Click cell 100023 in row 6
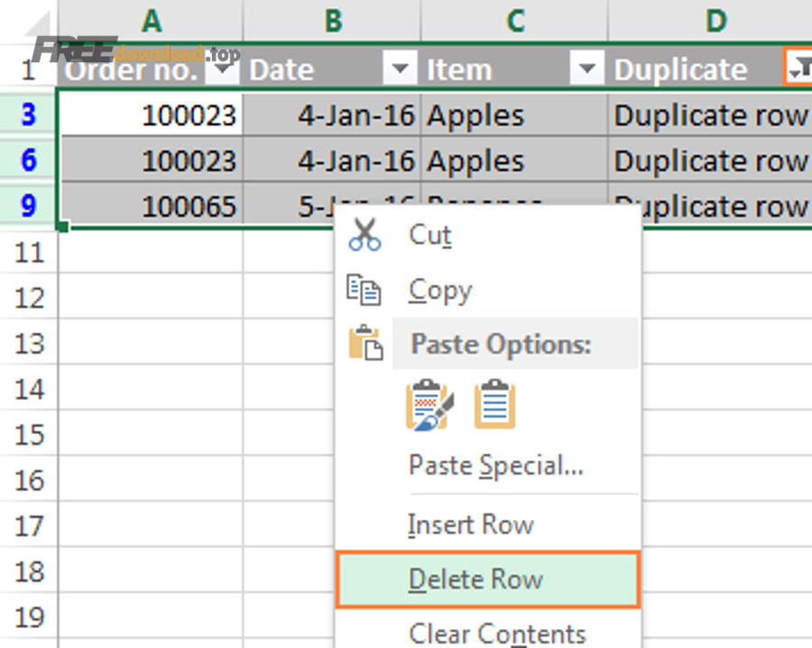 152,160
